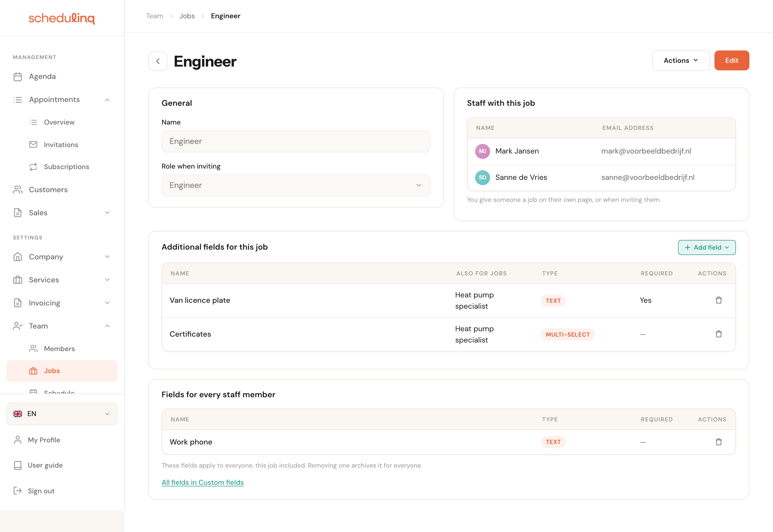Screen dimensions: 773x532
Task: Click the Invoicing document icon
Action: 18,303
